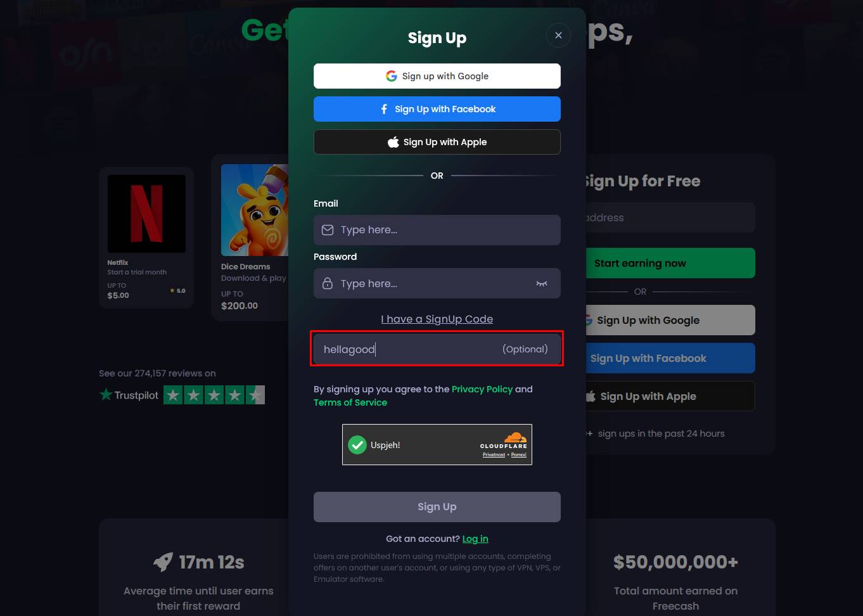The image size is (863, 616).
Task: Choose Sign Up with Facebook in dialog
Action: tap(437, 109)
